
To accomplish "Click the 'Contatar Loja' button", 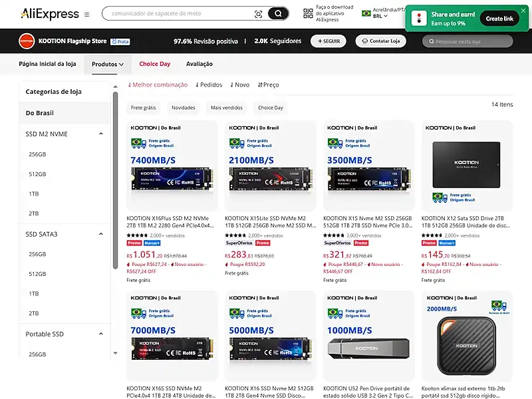I will point(380,41).
